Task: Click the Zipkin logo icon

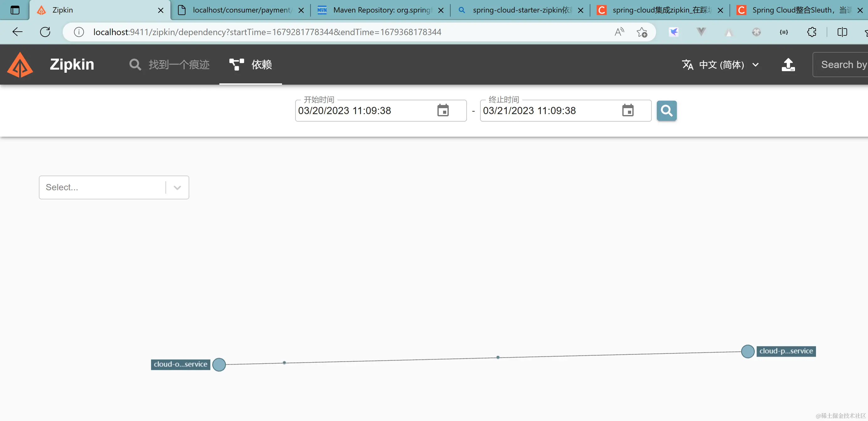Action: [x=20, y=65]
